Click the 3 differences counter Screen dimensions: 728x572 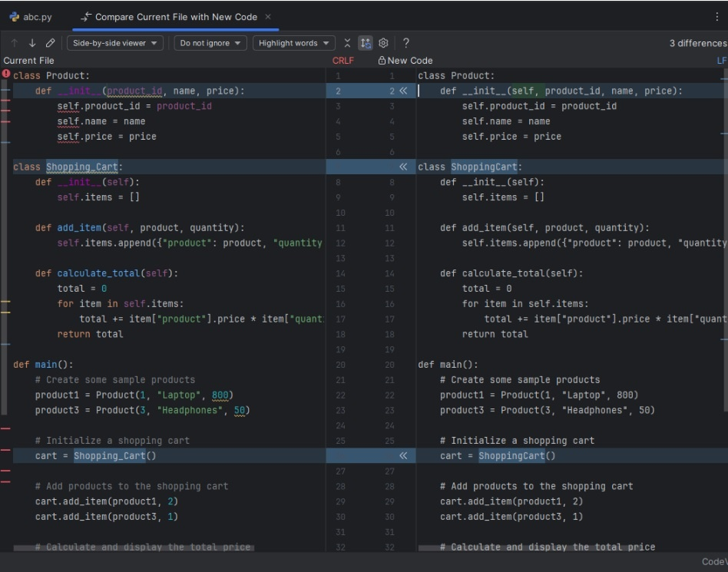click(x=698, y=43)
